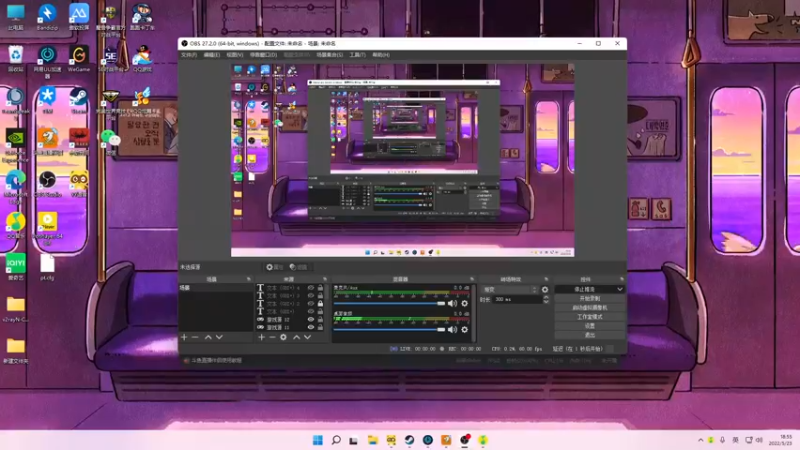Open the 工具(T) menu
The image size is (800, 450).
tap(357, 55)
